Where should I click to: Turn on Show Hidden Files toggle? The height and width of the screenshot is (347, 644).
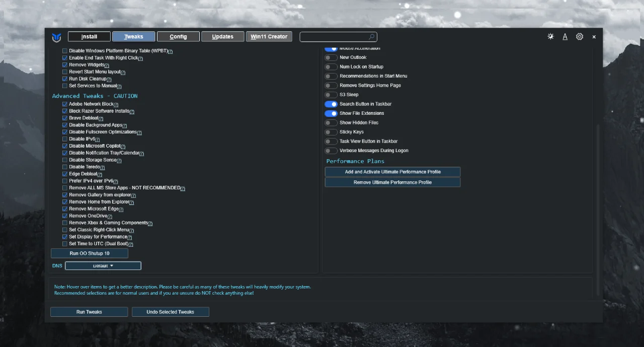click(331, 123)
